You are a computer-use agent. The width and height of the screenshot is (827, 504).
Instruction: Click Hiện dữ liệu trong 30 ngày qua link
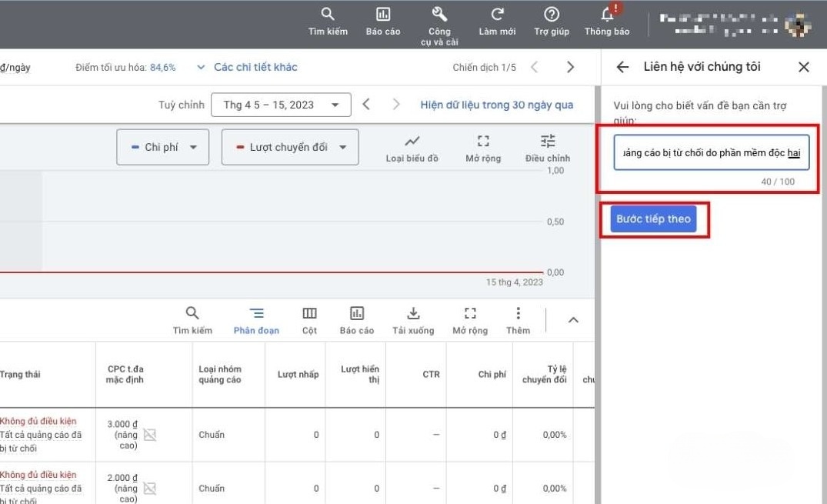click(x=497, y=105)
